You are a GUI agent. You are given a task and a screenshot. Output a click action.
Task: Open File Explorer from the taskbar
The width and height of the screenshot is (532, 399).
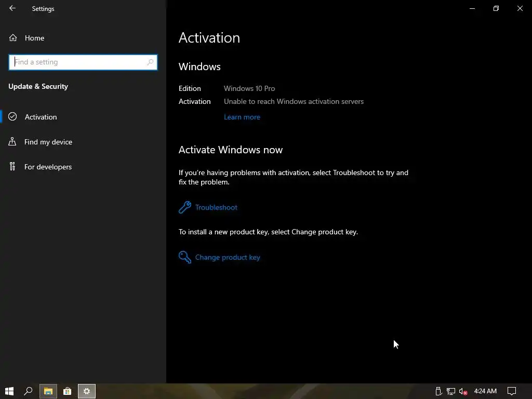pyautogui.click(x=48, y=391)
